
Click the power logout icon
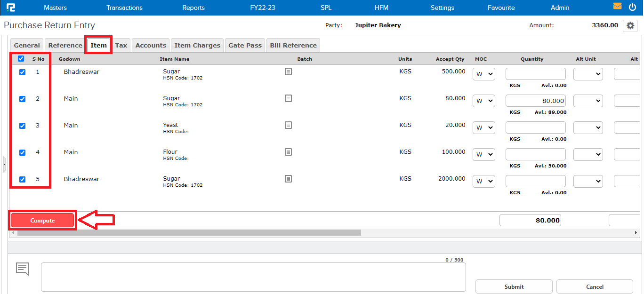pyautogui.click(x=632, y=7)
